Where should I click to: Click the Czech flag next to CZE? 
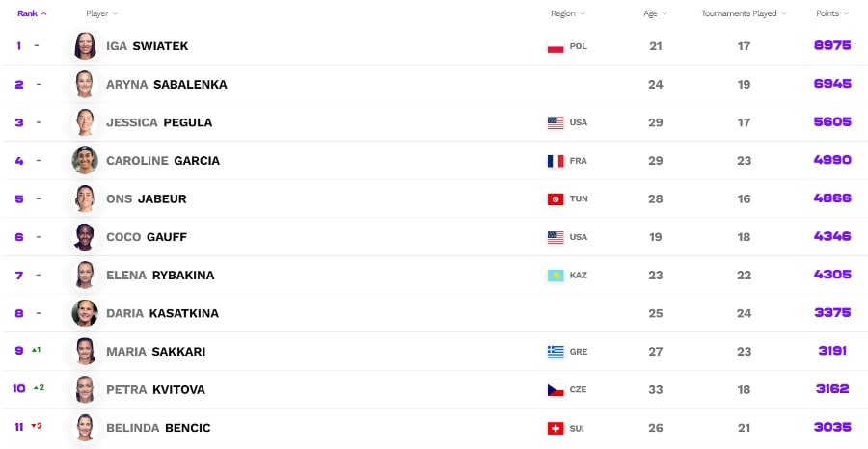point(556,390)
